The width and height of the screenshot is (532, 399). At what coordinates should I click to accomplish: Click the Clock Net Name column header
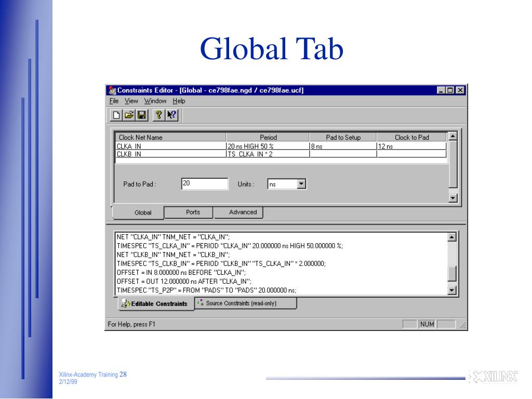[x=170, y=137]
